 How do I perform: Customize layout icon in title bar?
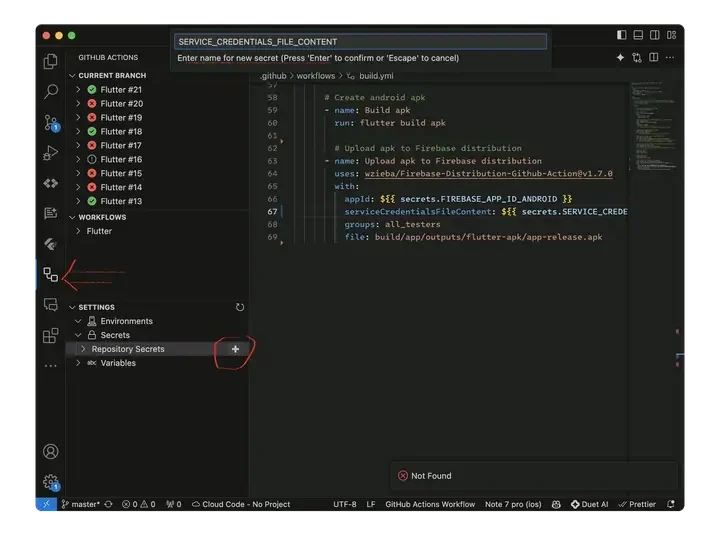[671, 35]
